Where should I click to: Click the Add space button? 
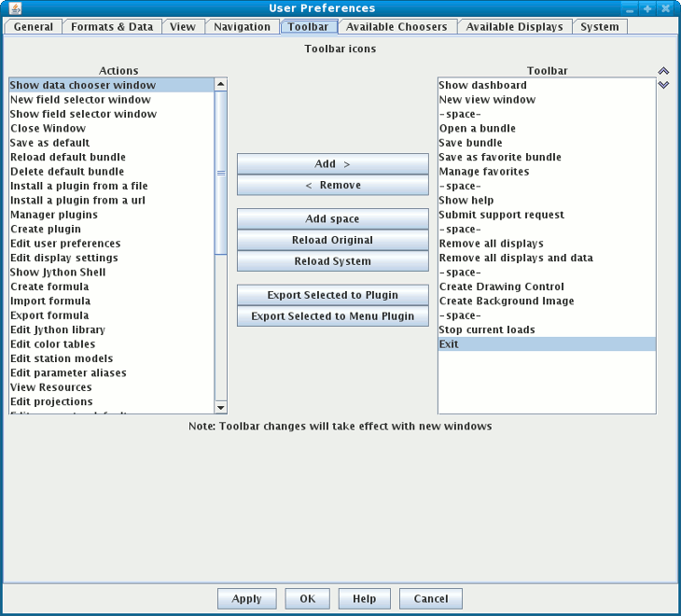[332, 219]
